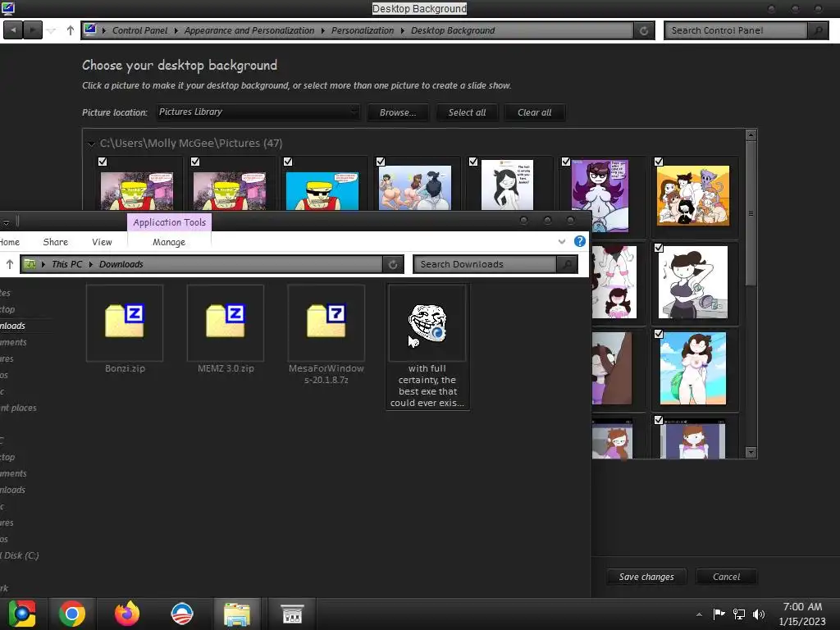Open File Explorer from the taskbar
Viewport: 840px width, 630px height.
point(237,614)
